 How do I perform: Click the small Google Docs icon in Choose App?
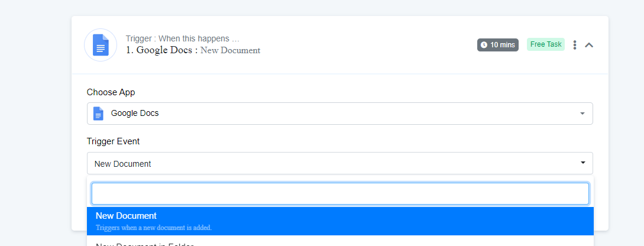pos(98,114)
